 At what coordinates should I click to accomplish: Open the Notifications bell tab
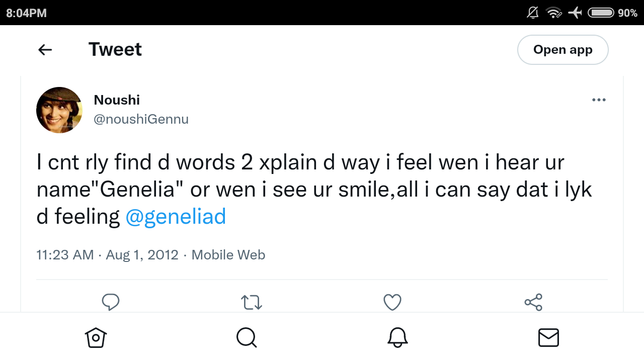(397, 337)
